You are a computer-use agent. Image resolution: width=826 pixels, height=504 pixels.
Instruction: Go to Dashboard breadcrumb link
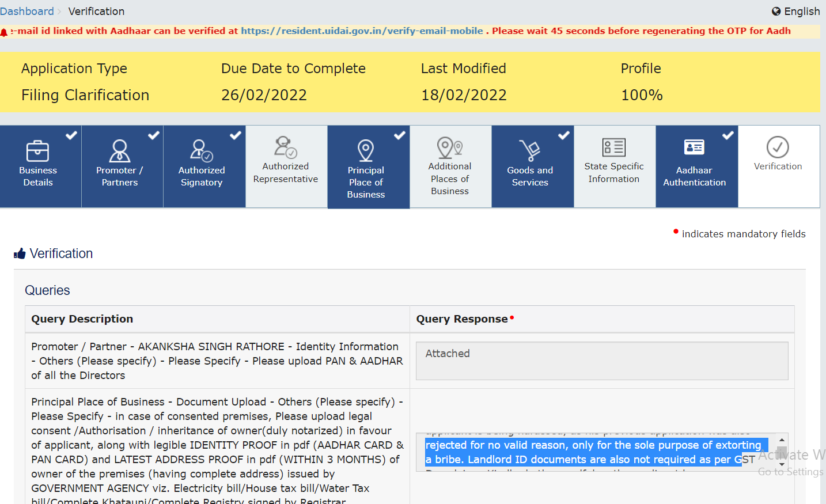click(27, 11)
